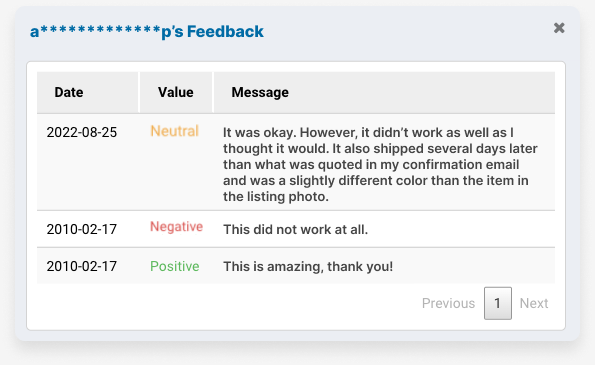This screenshot has width=595, height=365.
Task: Click the 'confirmation email' line in review
Action: (x=371, y=165)
